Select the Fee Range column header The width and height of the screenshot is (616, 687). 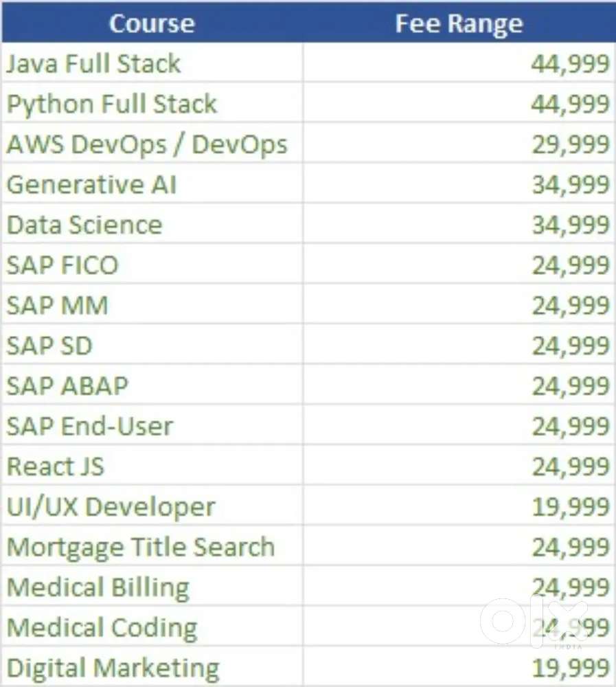(459, 24)
